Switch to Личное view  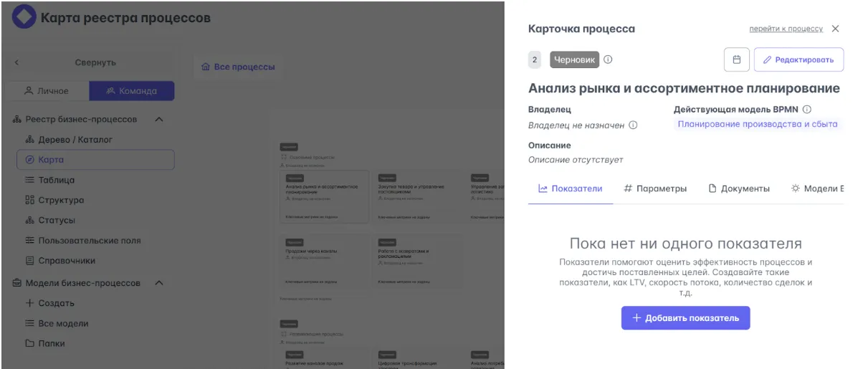pyautogui.click(x=47, y=91)
